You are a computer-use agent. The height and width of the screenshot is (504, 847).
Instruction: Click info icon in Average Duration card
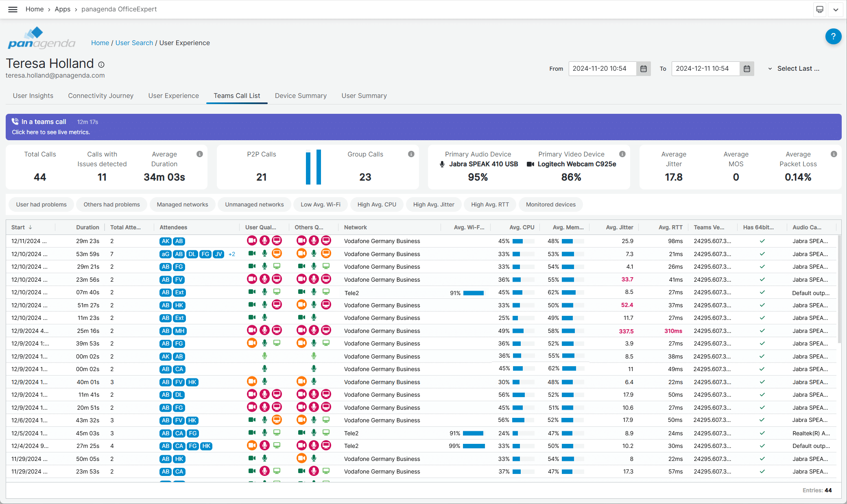tap(199, 154)
